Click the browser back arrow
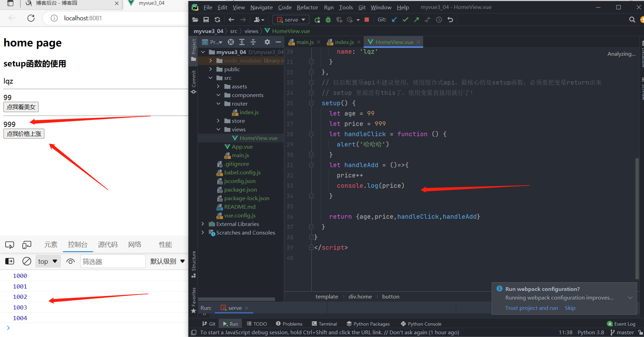644x337 pixels. pyautogui.click(x=12, y=18)
